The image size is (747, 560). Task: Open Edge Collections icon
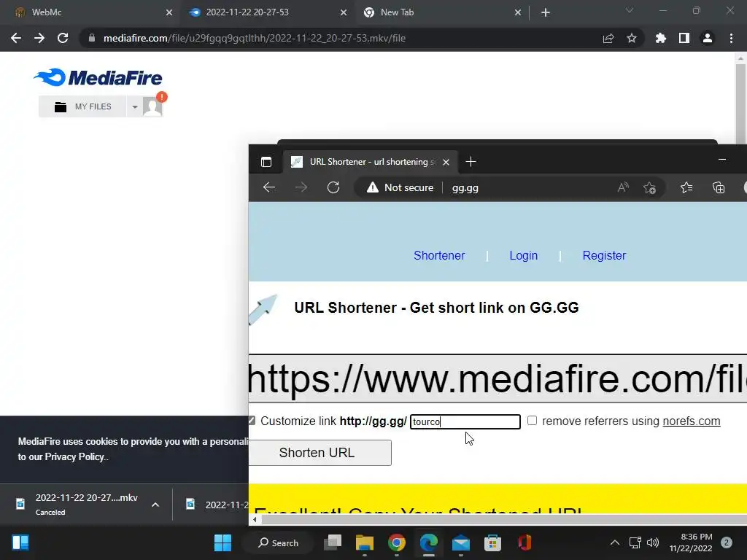click(719, 187)
